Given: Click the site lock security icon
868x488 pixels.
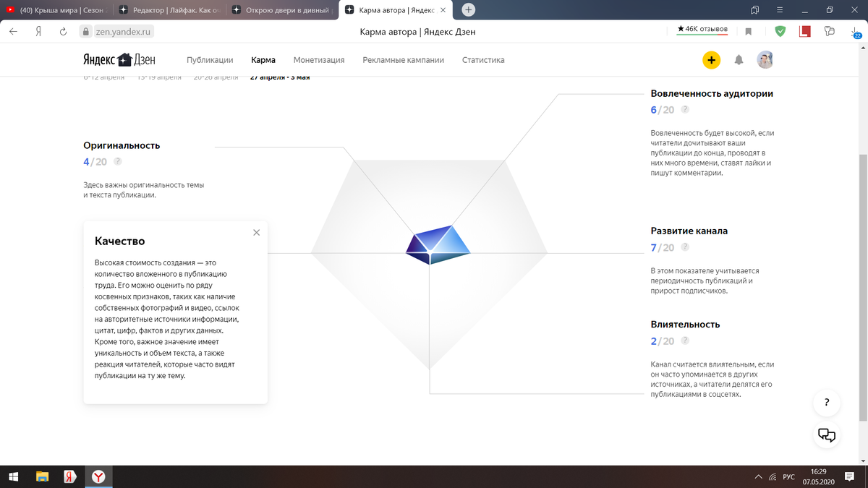Looking at the screenshot, I should click(x=85, y=31).
